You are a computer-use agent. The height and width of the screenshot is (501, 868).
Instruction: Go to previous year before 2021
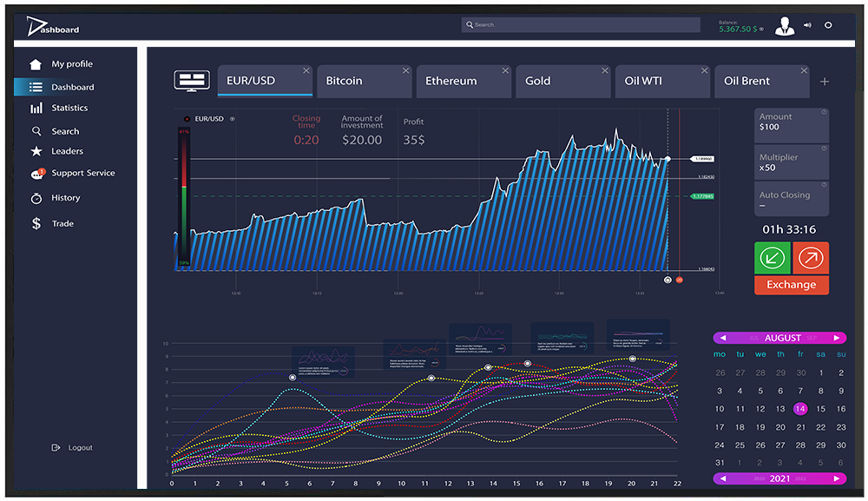click(722, 478)
